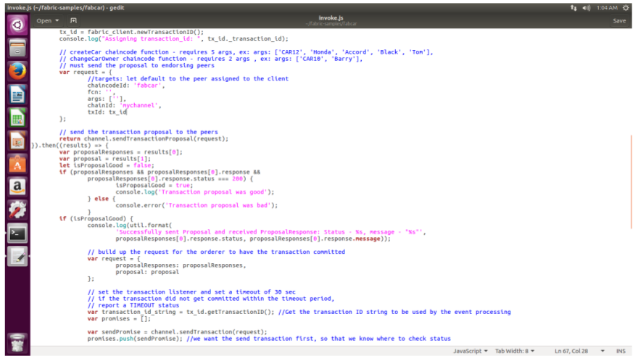Screen dimensions: 633x364
Task: Open the Tab Width selector
Action: [x=514, y=350]
